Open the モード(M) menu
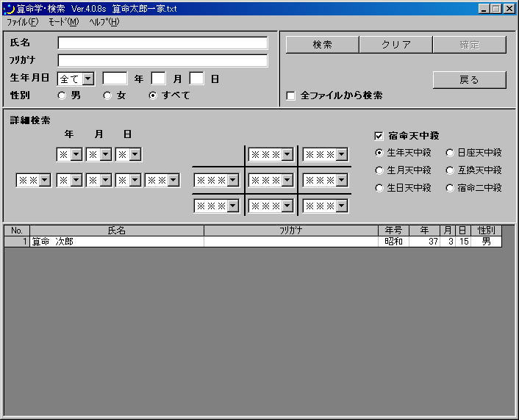The width and height of the screenshot is (519, 420). tap(63, 22)
